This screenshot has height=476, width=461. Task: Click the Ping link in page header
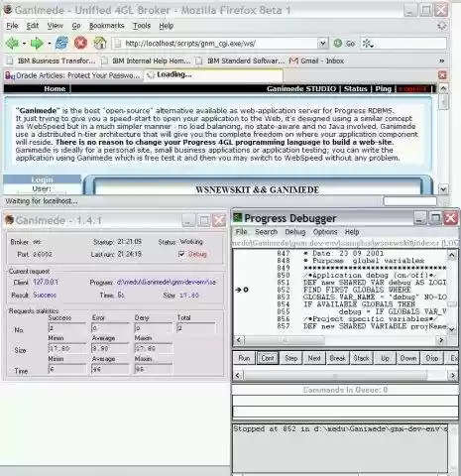[x=384, y=88]
